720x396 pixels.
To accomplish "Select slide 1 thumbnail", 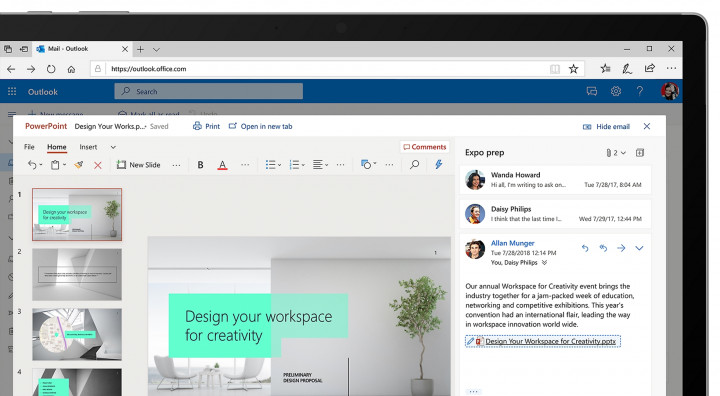I will point(77,215).
